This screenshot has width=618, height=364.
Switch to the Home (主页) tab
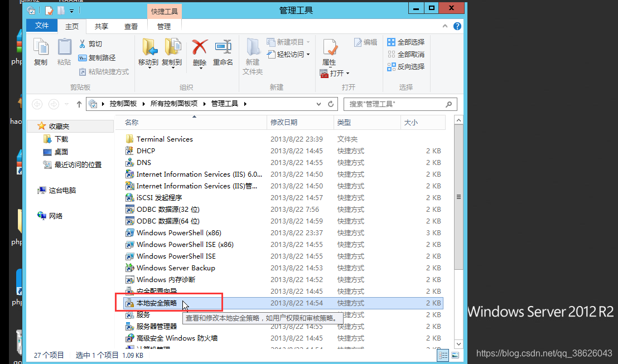(x=72, y=26)
